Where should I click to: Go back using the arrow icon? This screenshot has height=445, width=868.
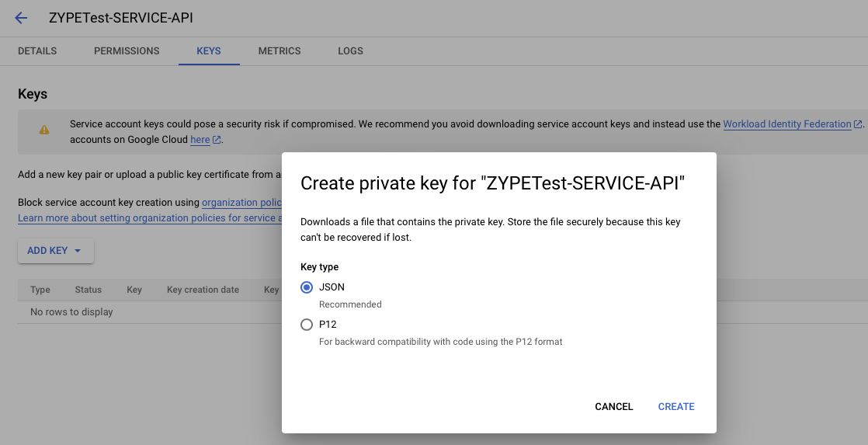pyautogui.click(x=21, y=18)
